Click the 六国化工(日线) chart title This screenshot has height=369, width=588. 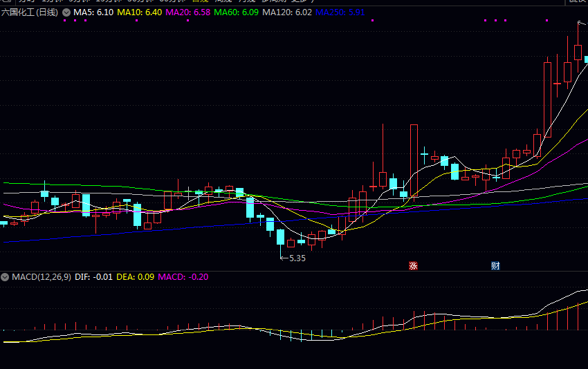pyautogui.click(x=30, y=12)
